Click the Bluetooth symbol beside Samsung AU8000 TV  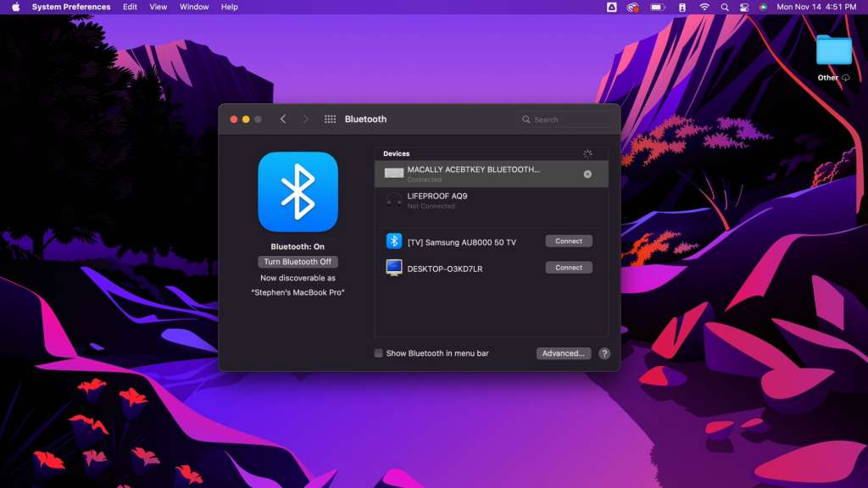point(393,241)
